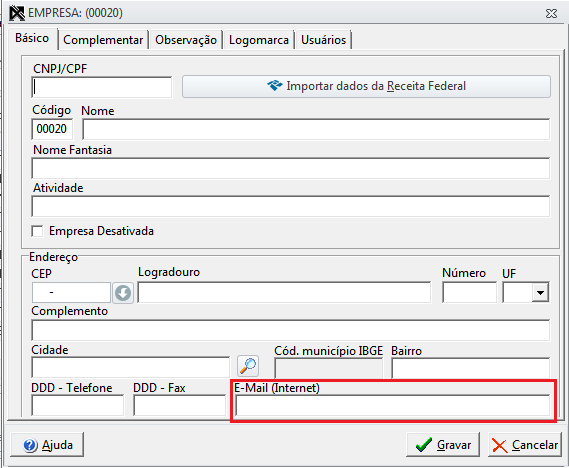Switch to the Complementar tab
This screenshot has height=468, width=569.
point(103,40)
